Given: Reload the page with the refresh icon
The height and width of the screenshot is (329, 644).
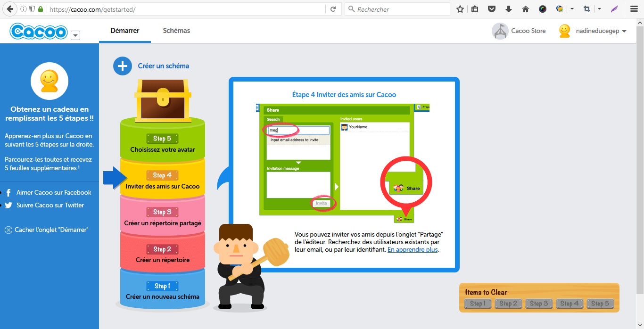Looking at the screenshot, I should coord(333,9).
